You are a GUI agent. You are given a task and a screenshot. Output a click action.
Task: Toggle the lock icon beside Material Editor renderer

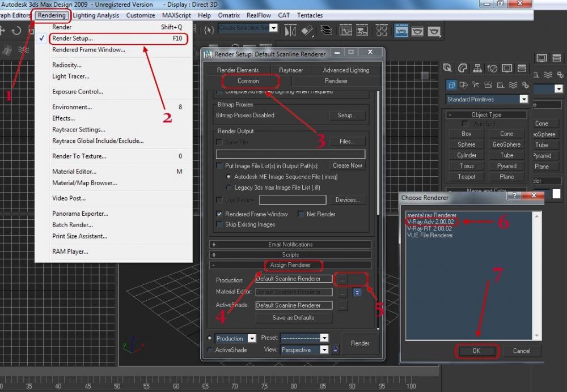point(357,292)
